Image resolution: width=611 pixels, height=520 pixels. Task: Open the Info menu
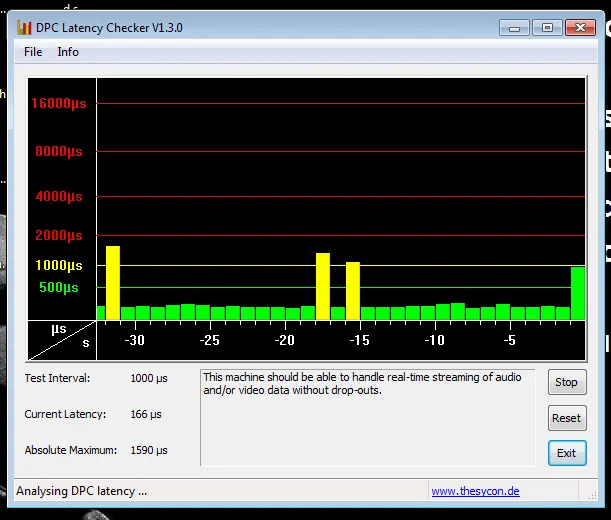[68, 52]
